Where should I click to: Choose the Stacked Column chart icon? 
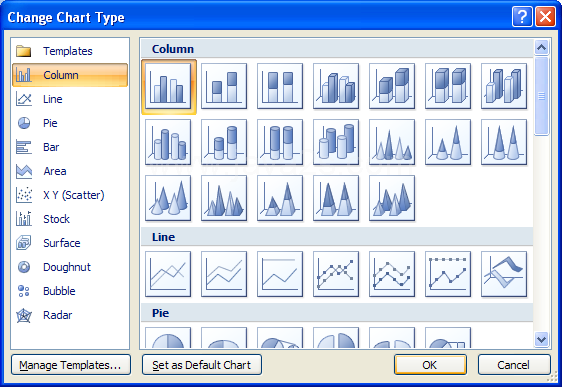click(x=224, y=86)
